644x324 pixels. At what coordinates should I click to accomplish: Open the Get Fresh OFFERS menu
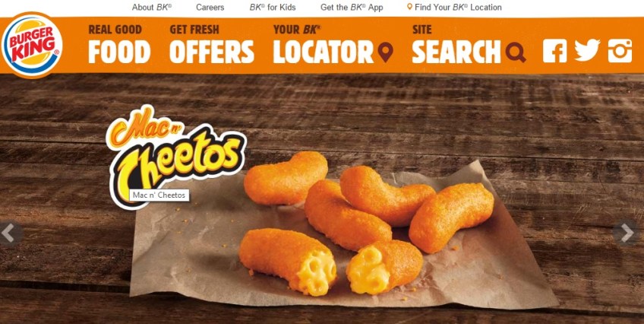coord(212,44)
